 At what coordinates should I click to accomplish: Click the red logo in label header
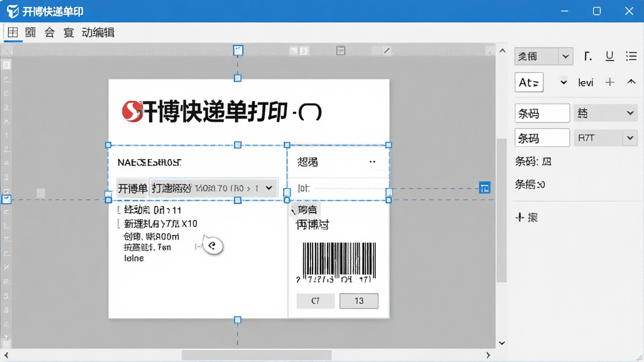[132, 111]
